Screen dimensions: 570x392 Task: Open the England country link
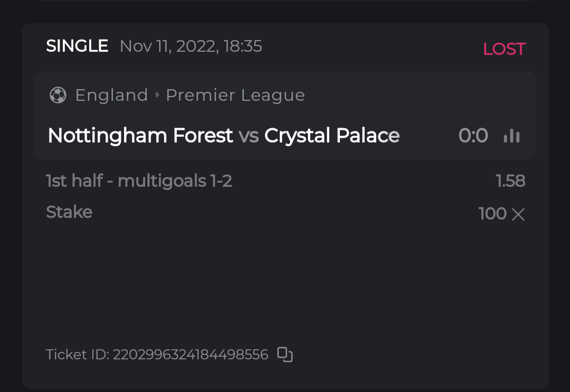(x=111, y=95)
